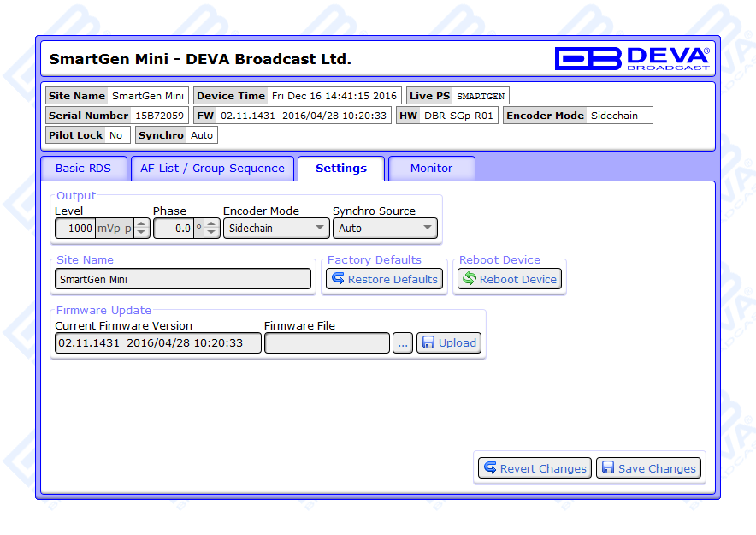Increase Phase with the up arrow

pos(212,224)
